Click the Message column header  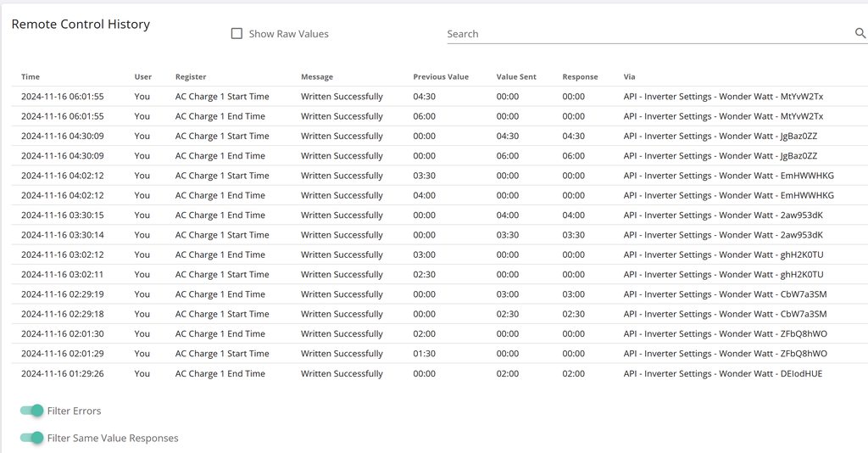tap(317, 77)
